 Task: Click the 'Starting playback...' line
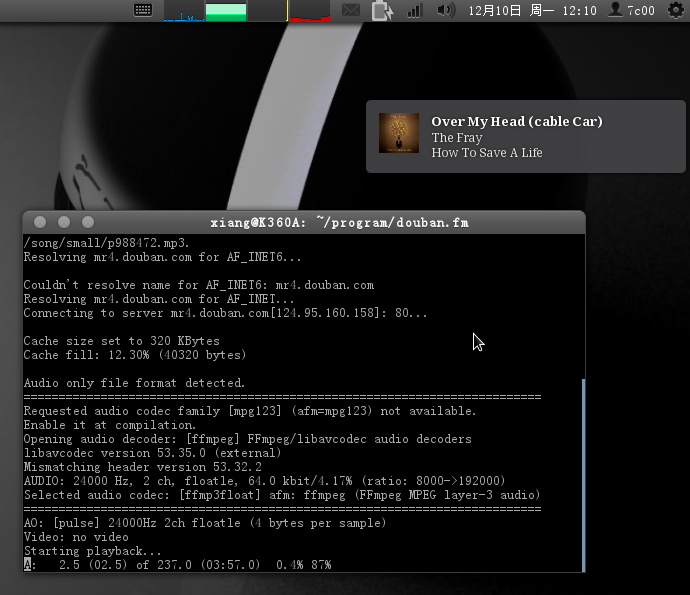point(92,551)
